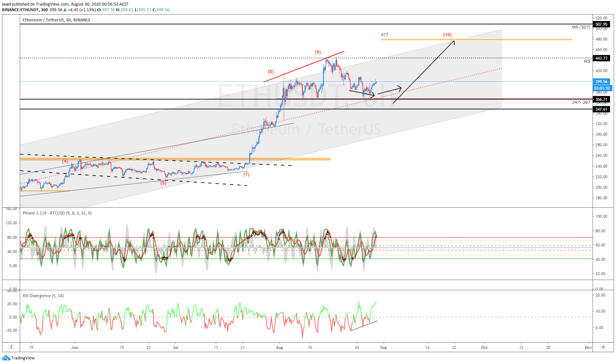Select the RSI Divergence indicator title
This screenshot has height=364, width=616.
43,295
